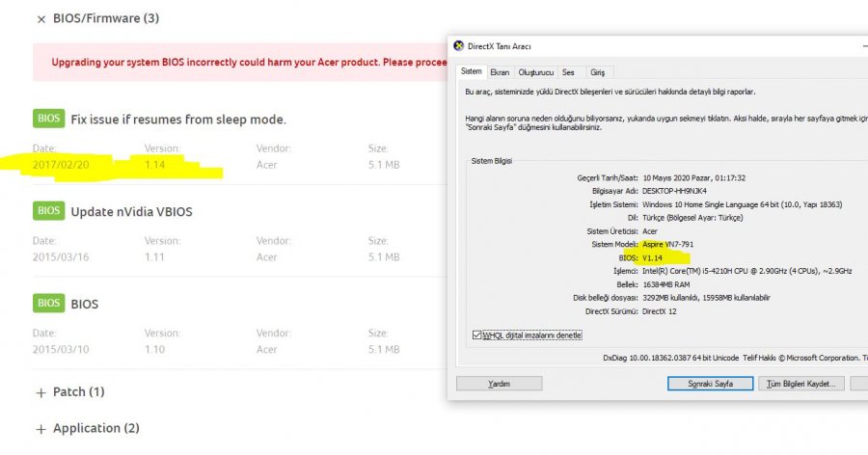Click the DirectX Tanı Aracı title icon

pos(458,46)
